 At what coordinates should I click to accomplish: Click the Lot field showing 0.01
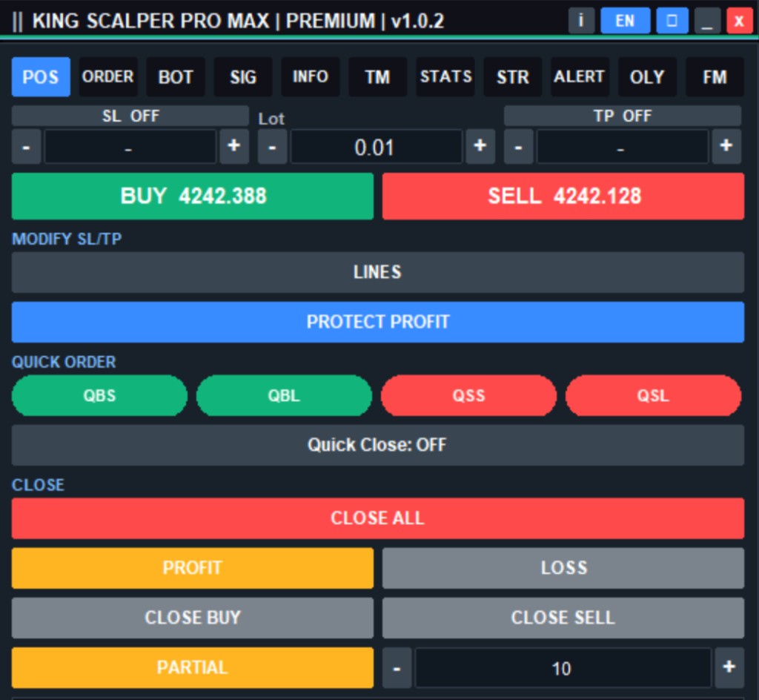point(376,146)
